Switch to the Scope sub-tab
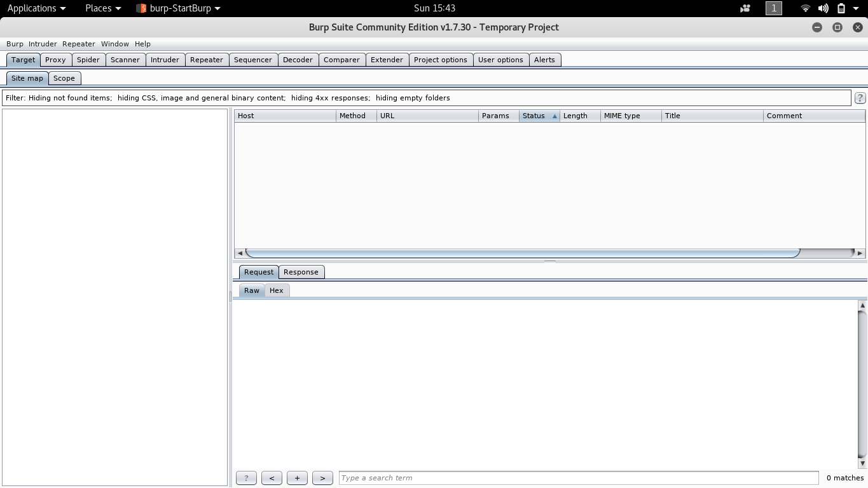The height and width of the screenshot is (488, 868). (x=64, y=78)
